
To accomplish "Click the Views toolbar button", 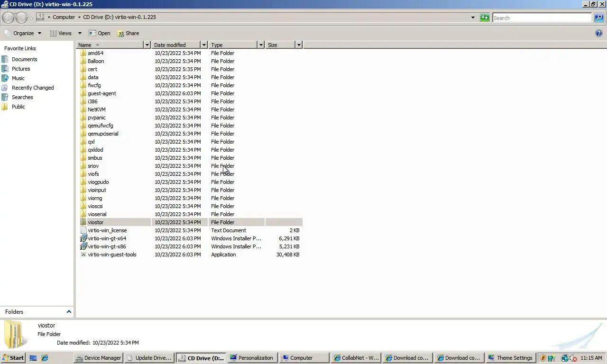I will coord(61,33).
